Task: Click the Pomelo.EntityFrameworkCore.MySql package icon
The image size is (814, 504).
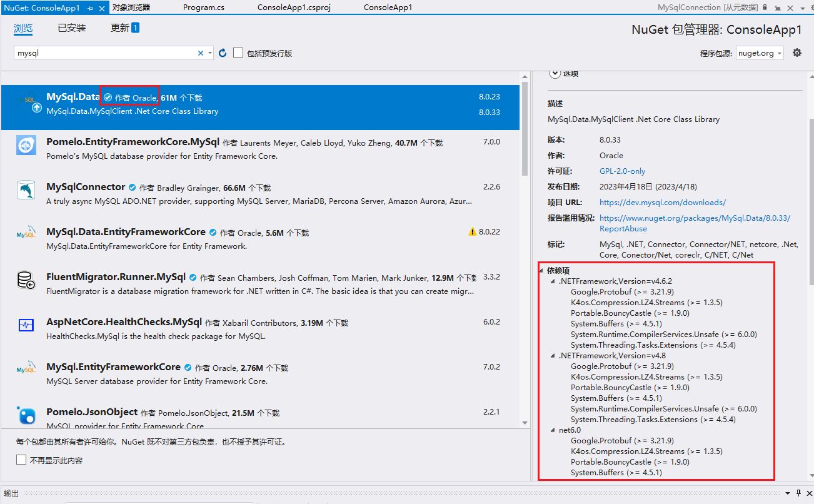Action: 26,145
